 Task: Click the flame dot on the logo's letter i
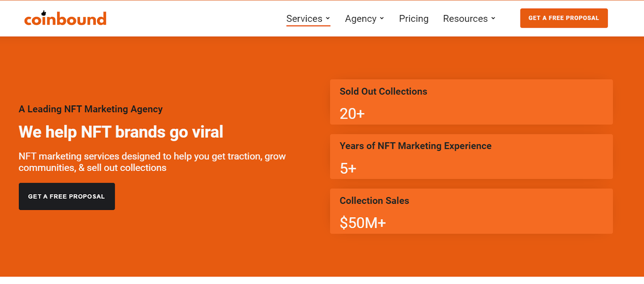click(x=43, y=13)
